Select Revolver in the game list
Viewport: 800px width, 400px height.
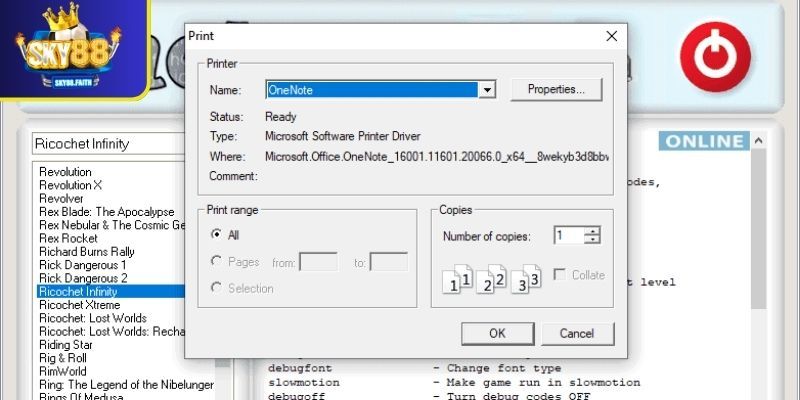[x=61, y=198]
